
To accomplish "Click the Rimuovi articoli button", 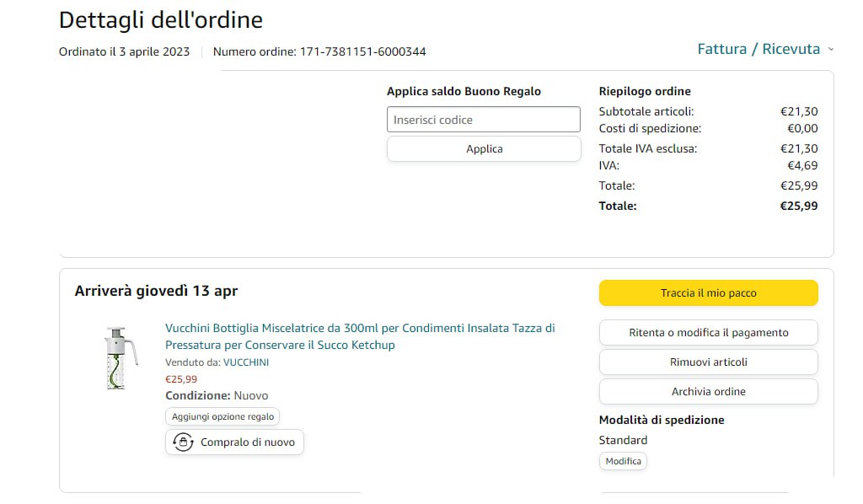I will 708,362.
